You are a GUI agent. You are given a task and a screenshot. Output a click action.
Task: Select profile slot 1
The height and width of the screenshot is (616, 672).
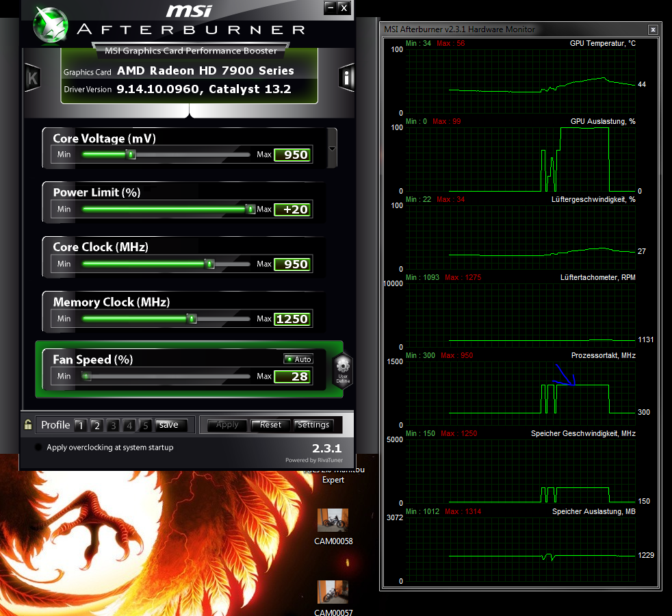pos(81,425)
